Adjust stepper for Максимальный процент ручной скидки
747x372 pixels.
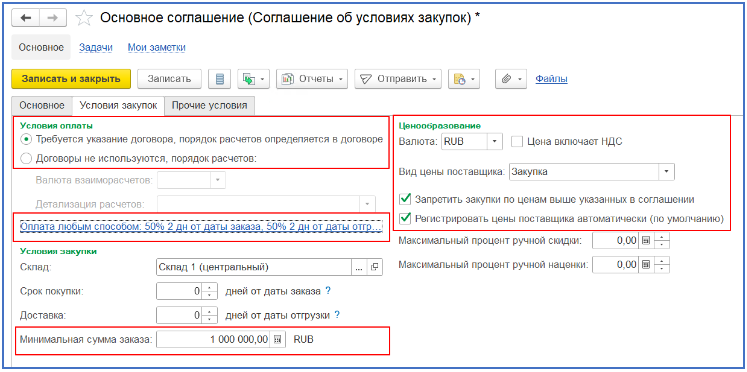point(662,241)
